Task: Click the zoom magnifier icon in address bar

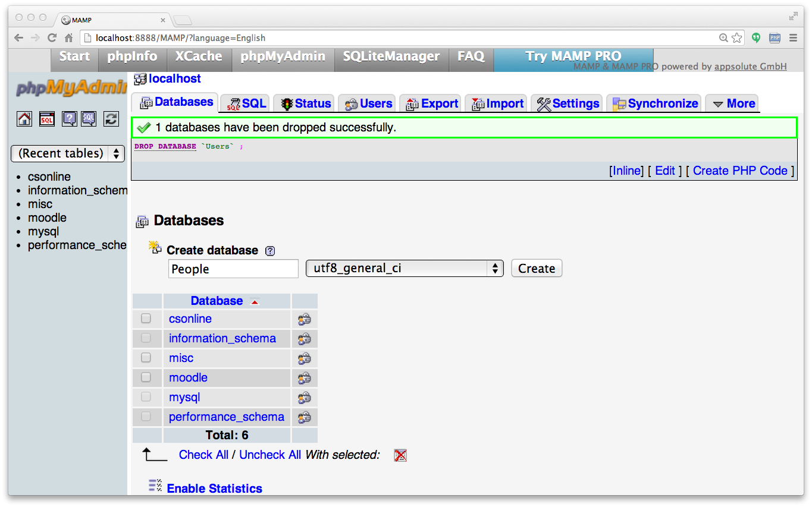Action: click(723, 38)
